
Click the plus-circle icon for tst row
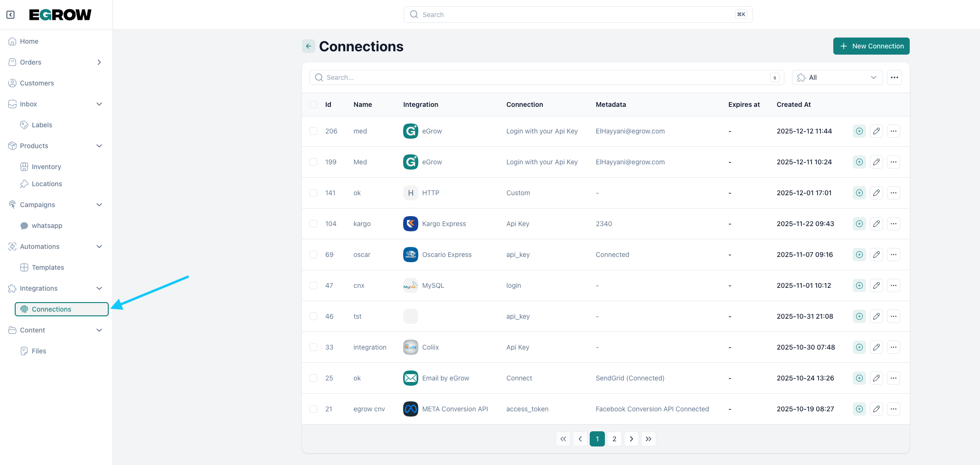859,316
